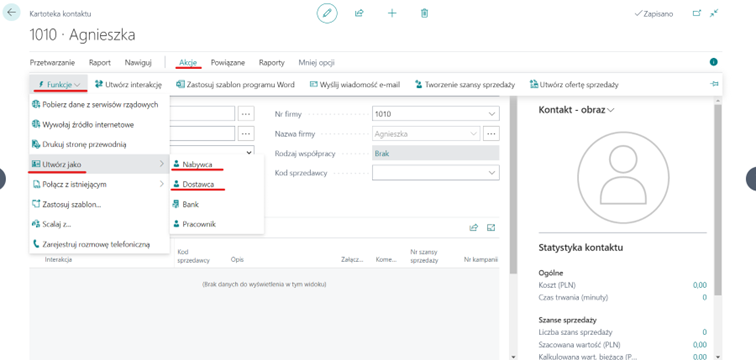Viewport: 756px width, 360px height.
Task: Click the trash delete icon
Action: pos(424,13)
